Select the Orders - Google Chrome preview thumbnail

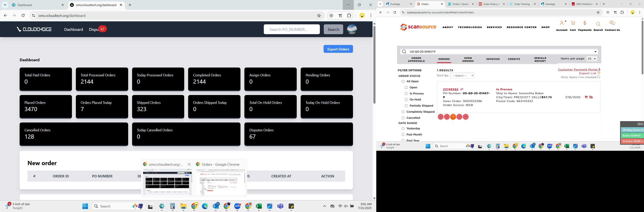click(220, 182)
